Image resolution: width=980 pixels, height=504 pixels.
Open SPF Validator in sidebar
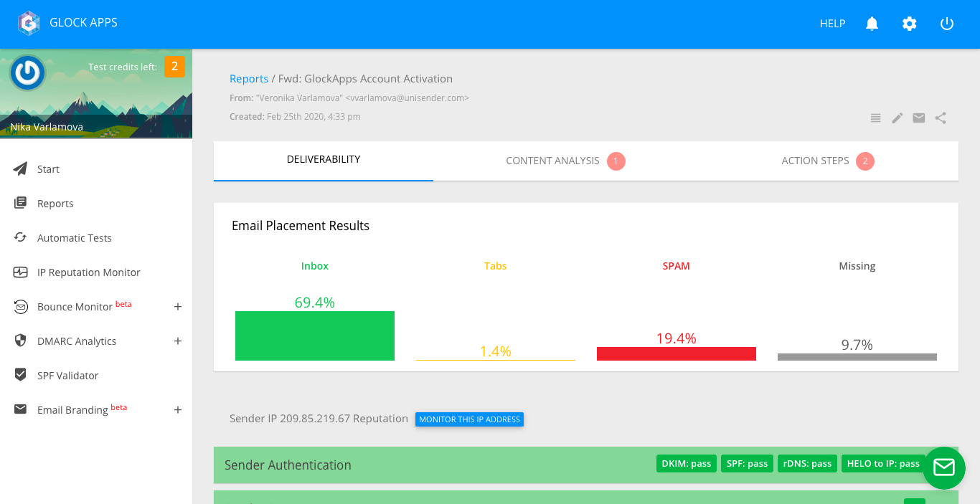[x=68, y=376]
